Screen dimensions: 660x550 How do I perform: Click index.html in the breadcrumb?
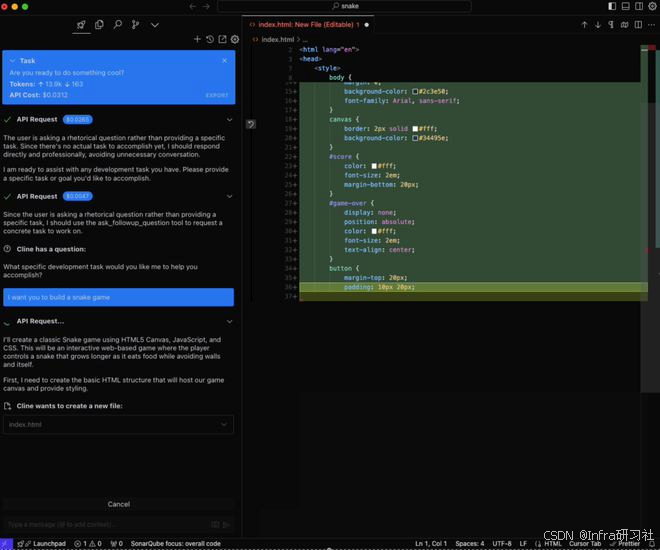(x=277, y=40)
